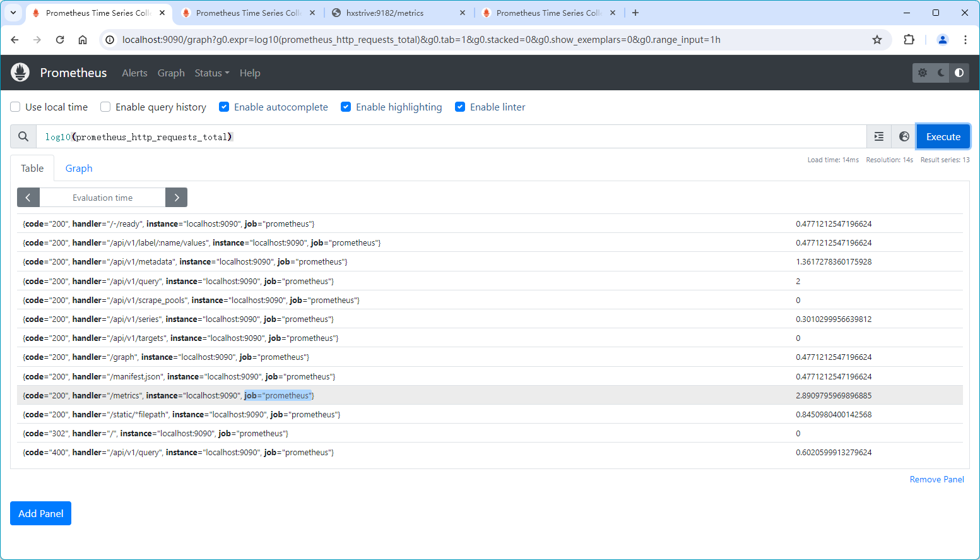Open browser extensions puzzle icon
The height and width of the screenshot is (560, 980).
click(909, 40)
